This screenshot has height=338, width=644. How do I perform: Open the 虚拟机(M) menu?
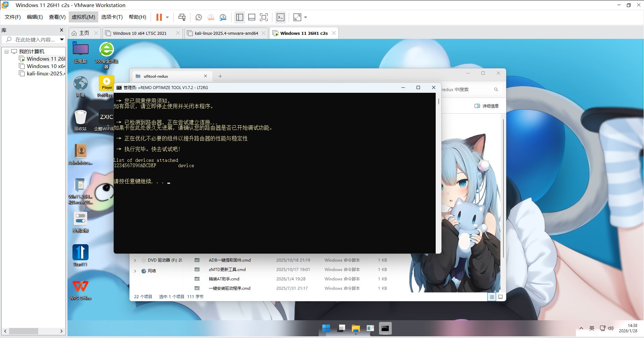pyautogui.click(x=84, y=17)
